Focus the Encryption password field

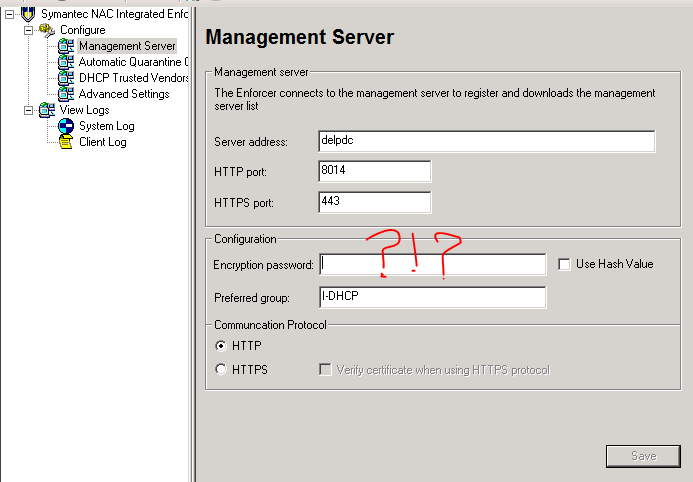tap(433, 264)
